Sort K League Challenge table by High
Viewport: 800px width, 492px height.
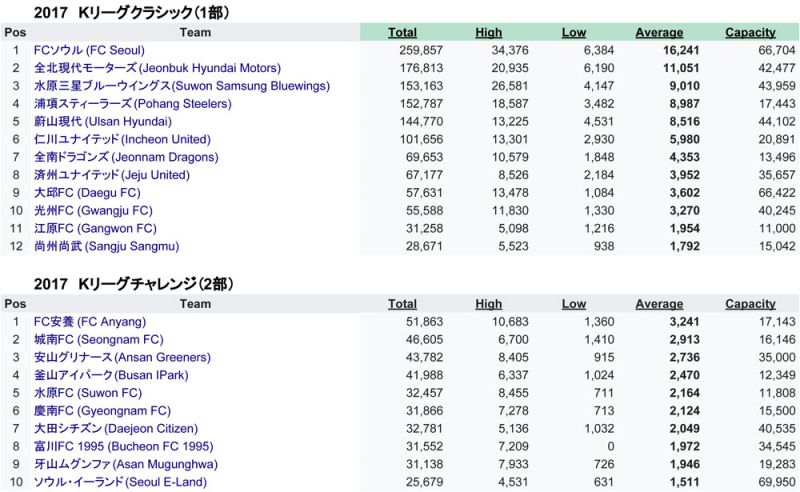pyautogui.click(x=489, y=304)
